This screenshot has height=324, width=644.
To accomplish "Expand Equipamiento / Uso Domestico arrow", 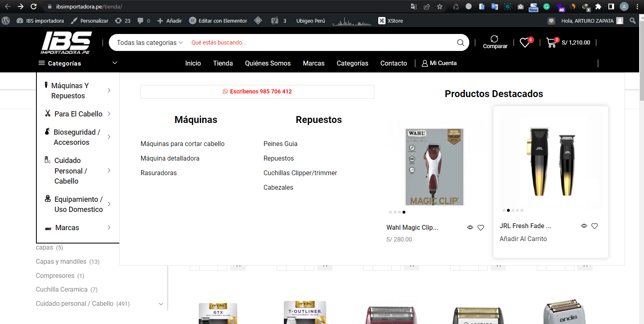I will [109, 204].
